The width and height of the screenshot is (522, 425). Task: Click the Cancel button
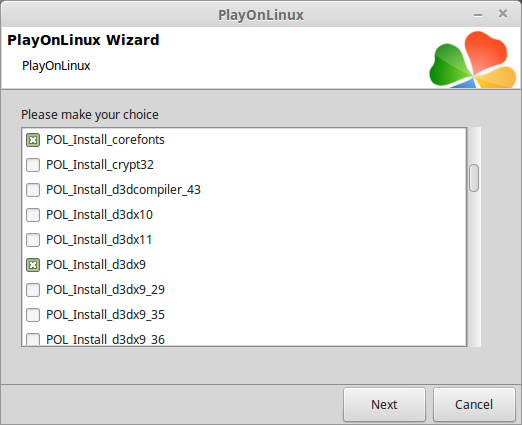(474, 405)
